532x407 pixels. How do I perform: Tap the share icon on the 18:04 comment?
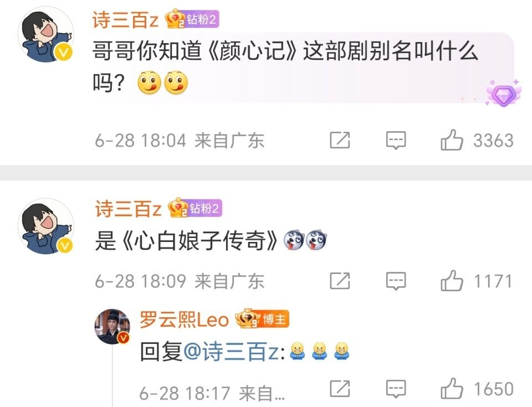click(x=340, y=140)
